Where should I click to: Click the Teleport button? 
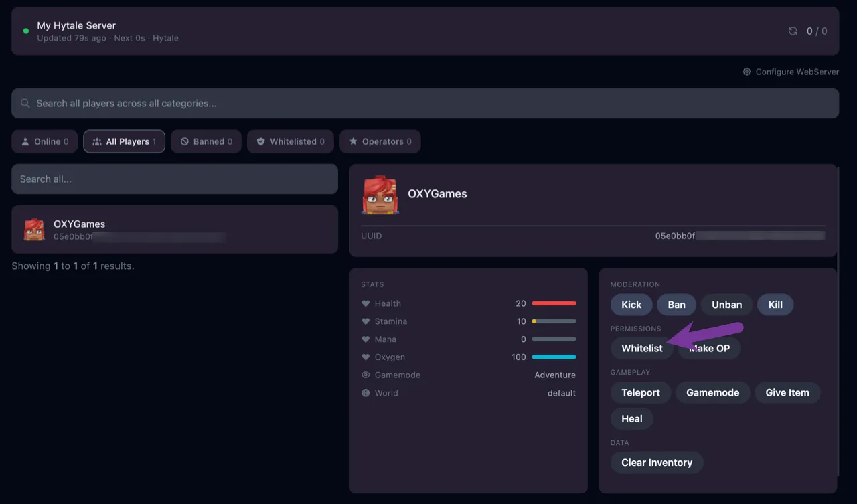pyautogui.click(x=641, y=392)
